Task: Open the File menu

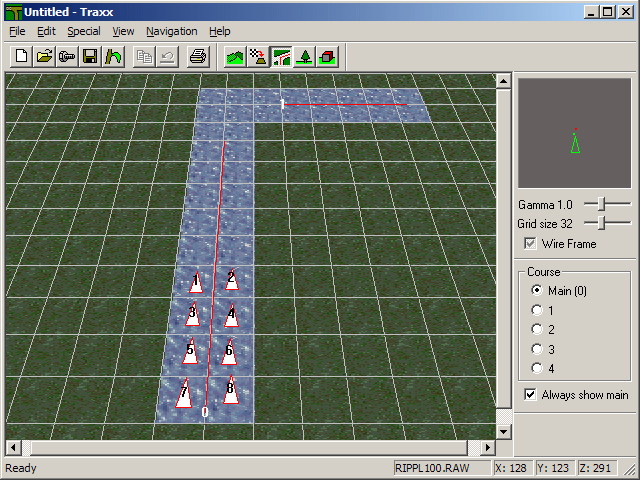Action: pos(17,31)
